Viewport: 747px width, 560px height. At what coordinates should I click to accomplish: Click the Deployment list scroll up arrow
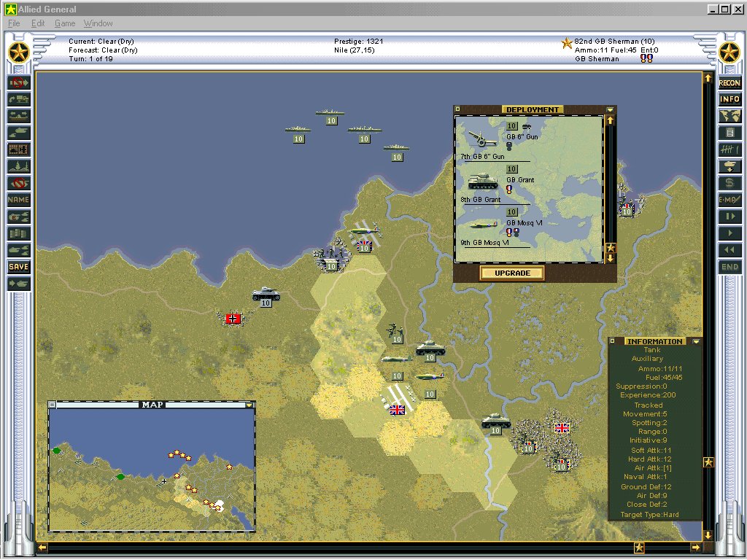(611, 120)
